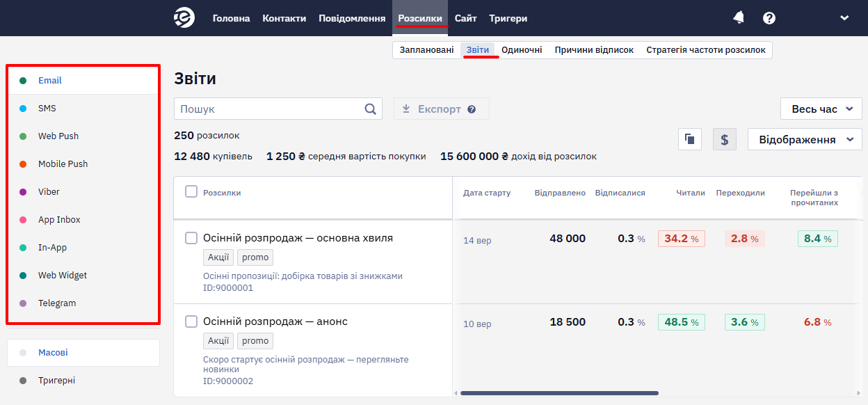Open the Головна menu
The height and width of the screenshot is (405, 868).
coord(231,18)
